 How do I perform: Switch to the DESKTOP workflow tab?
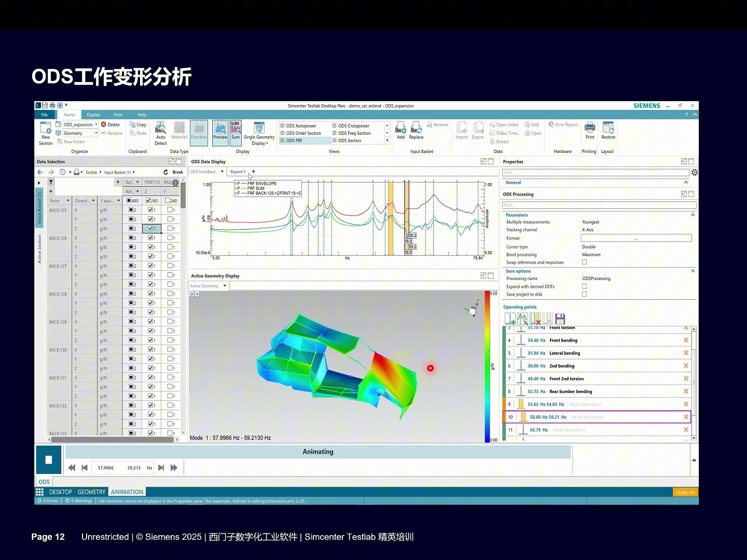point(61,492)
